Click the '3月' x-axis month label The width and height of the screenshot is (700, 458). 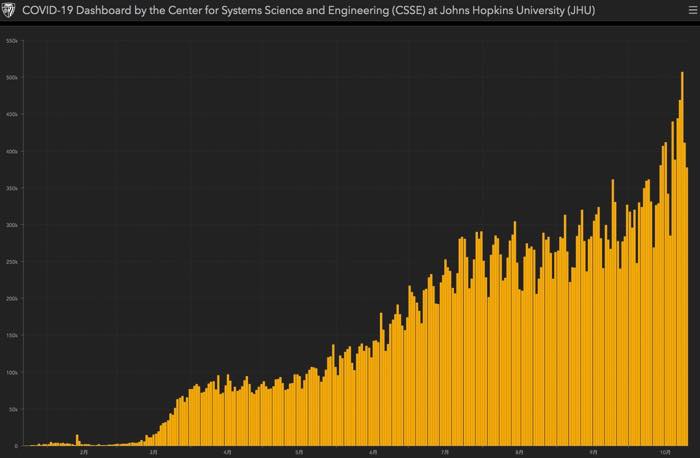[153, 453]
